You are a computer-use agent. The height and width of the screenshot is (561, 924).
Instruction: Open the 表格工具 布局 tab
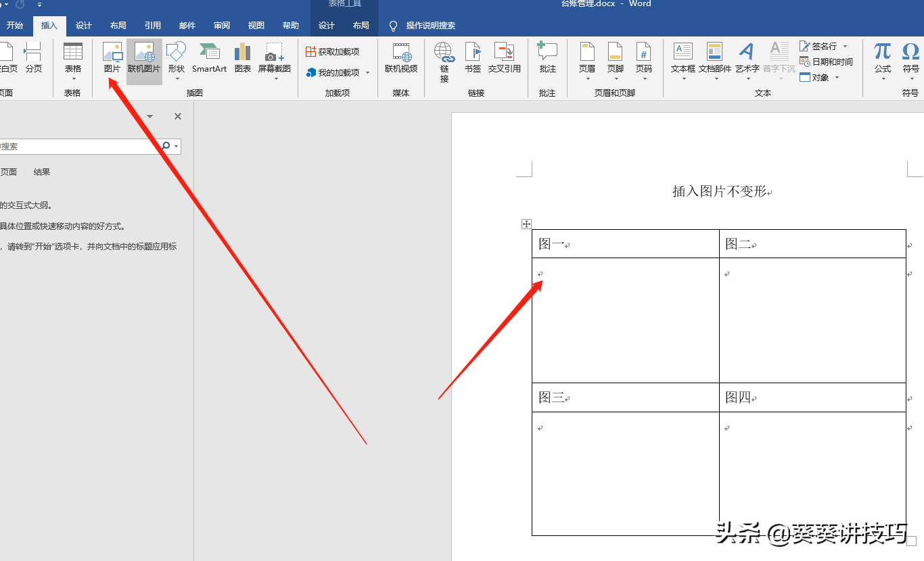pyautogui.click(x=361, y=26)
